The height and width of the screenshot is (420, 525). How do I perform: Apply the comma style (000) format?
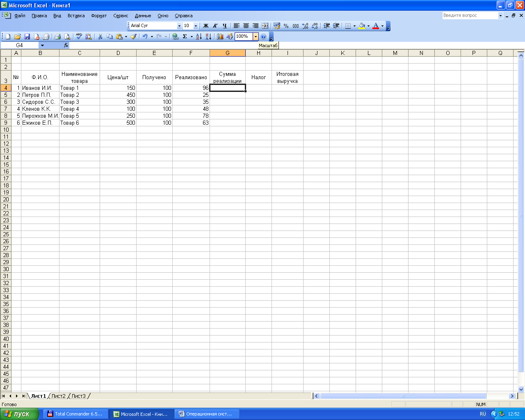pos(295,26)
